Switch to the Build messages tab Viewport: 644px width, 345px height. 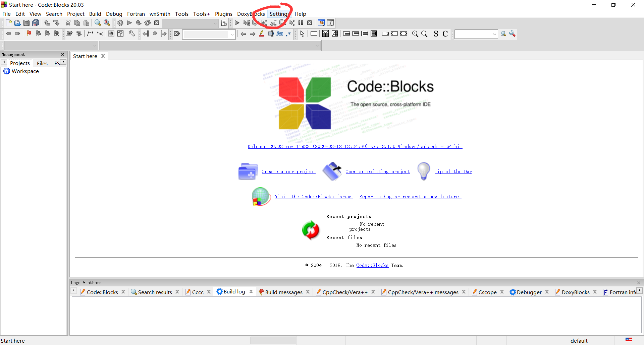(284, 292)
